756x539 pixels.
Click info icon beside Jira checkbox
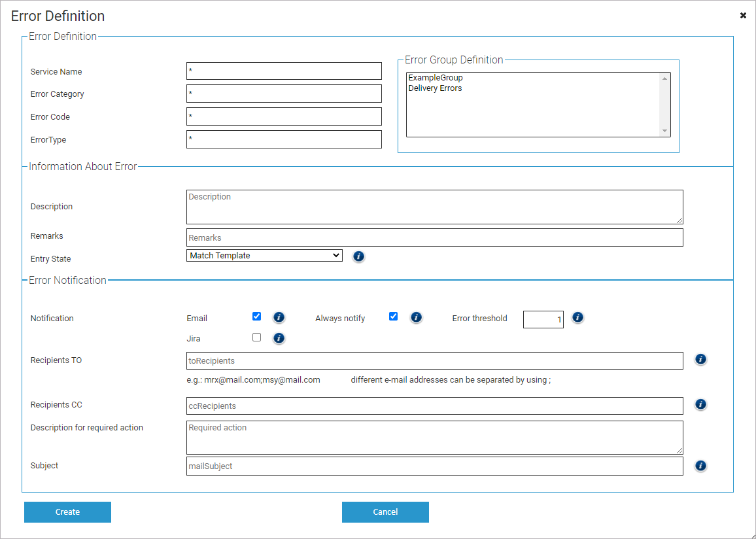click(279, 338)
